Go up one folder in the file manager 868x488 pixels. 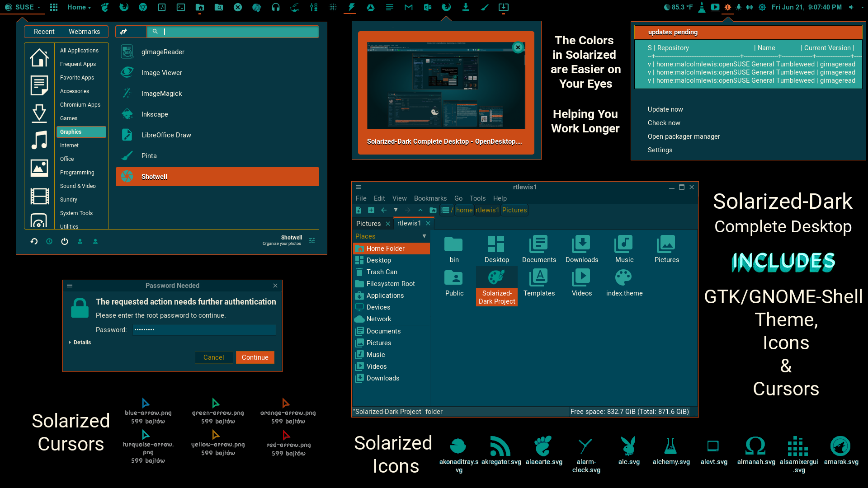[x=420, y=210]
